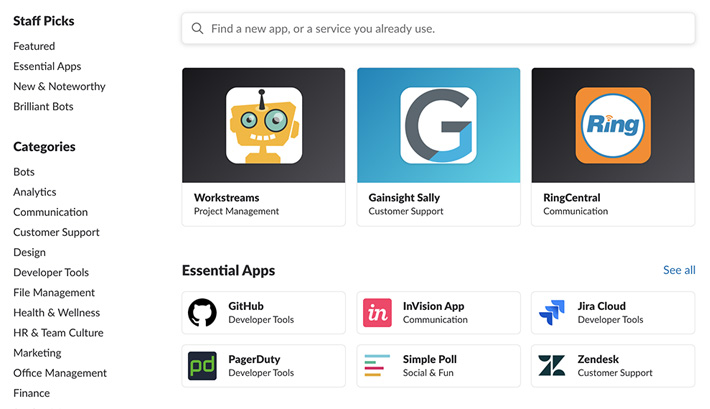Go to Essential Apps in sidebar

47,66
